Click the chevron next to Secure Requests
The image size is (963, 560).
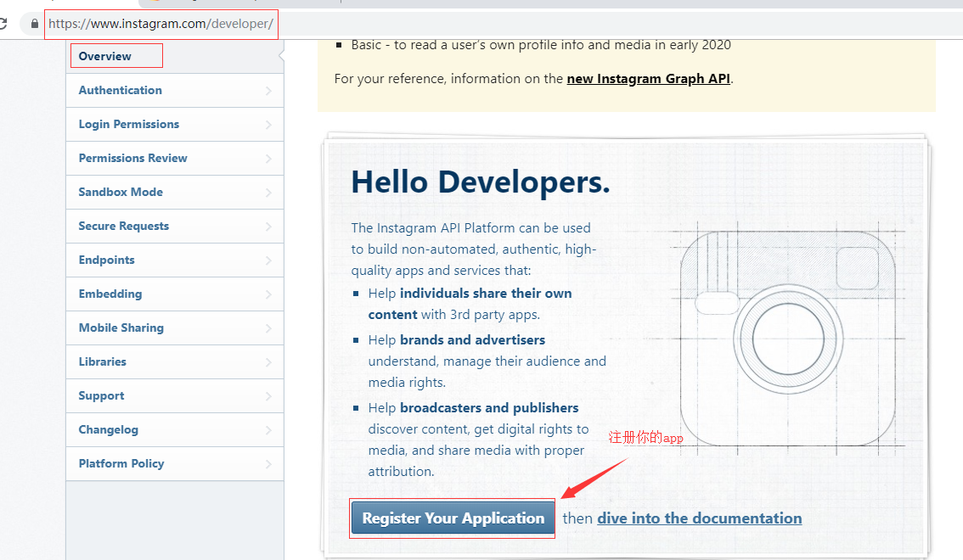pos(268,227)
